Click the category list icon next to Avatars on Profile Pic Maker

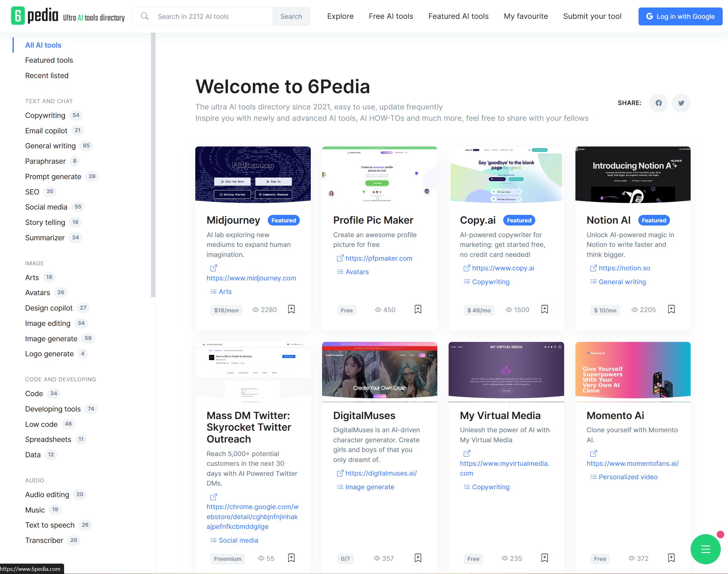340,272
